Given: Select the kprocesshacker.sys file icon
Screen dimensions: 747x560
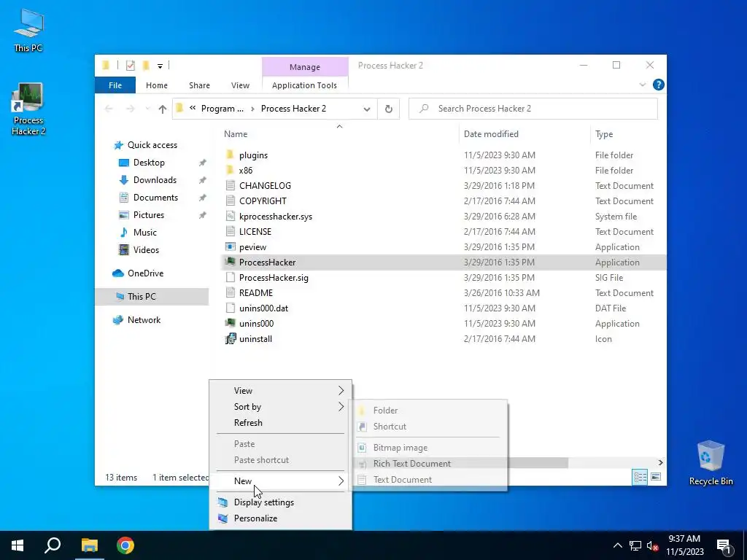Looking at the screenshot, I should (x=231, y=216).
